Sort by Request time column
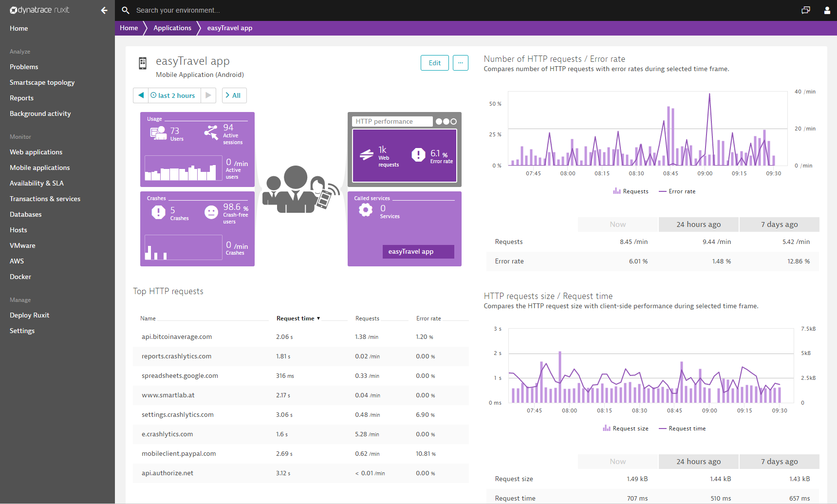Screen dimensions: 837x504 coord(298,318)
